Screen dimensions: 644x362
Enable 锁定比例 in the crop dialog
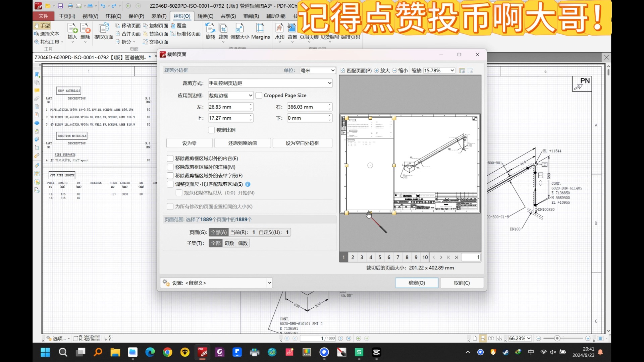[211, 130]
